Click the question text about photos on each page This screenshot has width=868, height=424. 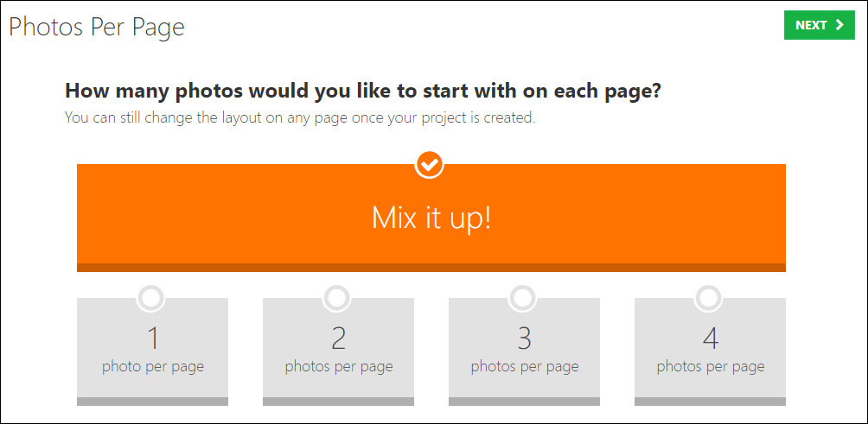(x=363, y=92)
